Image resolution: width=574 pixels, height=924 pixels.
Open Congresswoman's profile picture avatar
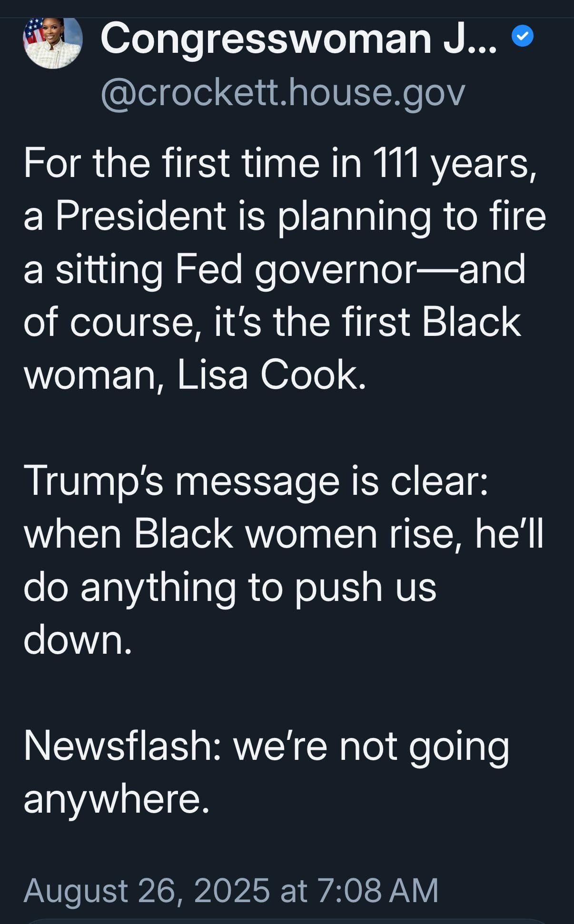(x=52, y=42)
